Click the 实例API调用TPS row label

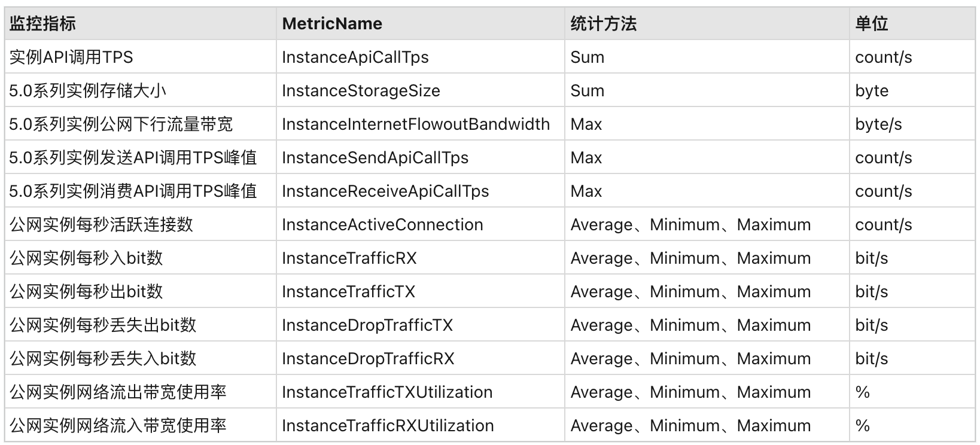(x=71, y=57)
